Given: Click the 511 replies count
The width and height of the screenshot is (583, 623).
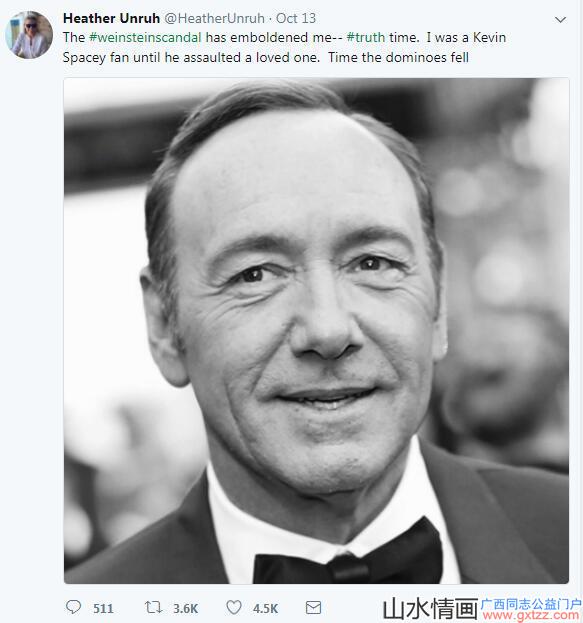Looking at the screenshot, I should pyautogui.click(x=103, y=608).
